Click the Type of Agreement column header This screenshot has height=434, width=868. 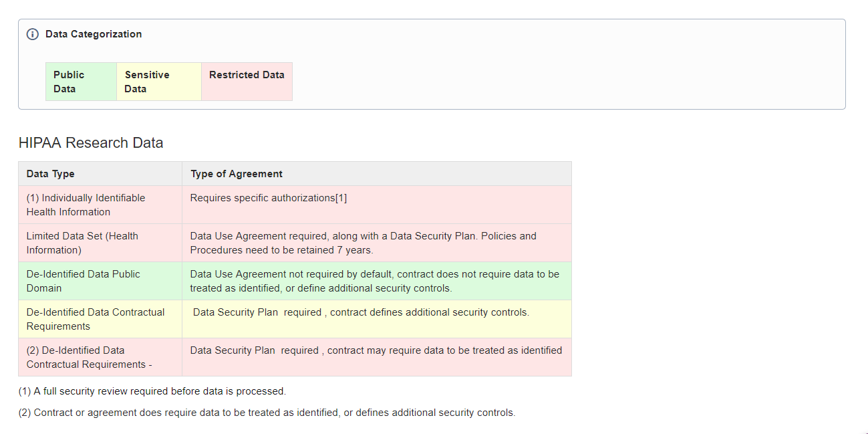coord(377,174)
